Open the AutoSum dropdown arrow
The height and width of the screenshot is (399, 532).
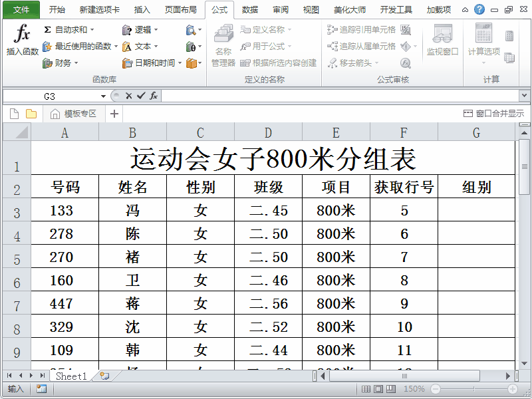[92, 30]
